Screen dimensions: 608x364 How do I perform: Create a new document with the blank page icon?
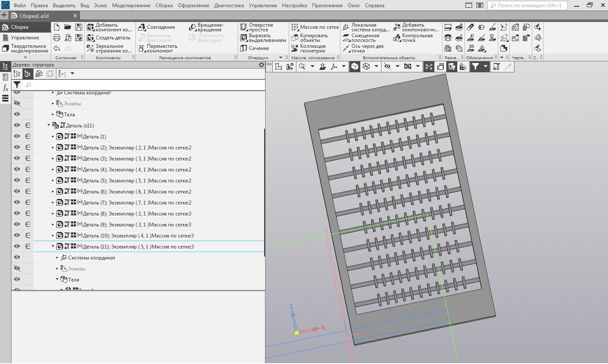click(57, 27)
